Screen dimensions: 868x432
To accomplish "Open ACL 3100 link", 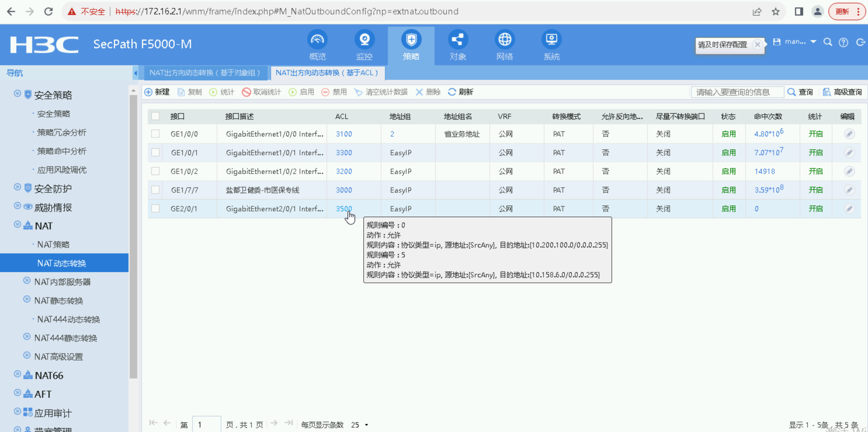I will click(x=344, y=134).
